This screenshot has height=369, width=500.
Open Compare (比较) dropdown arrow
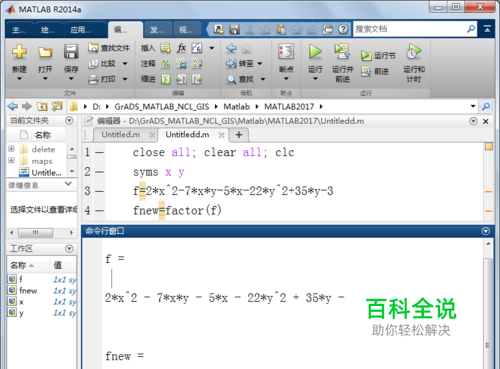[125, 63]
